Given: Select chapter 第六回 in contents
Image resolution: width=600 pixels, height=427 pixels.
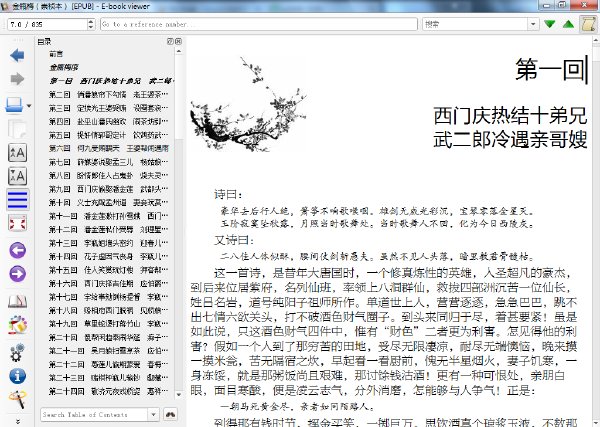Looking at the screenshot, I should 108,148.
